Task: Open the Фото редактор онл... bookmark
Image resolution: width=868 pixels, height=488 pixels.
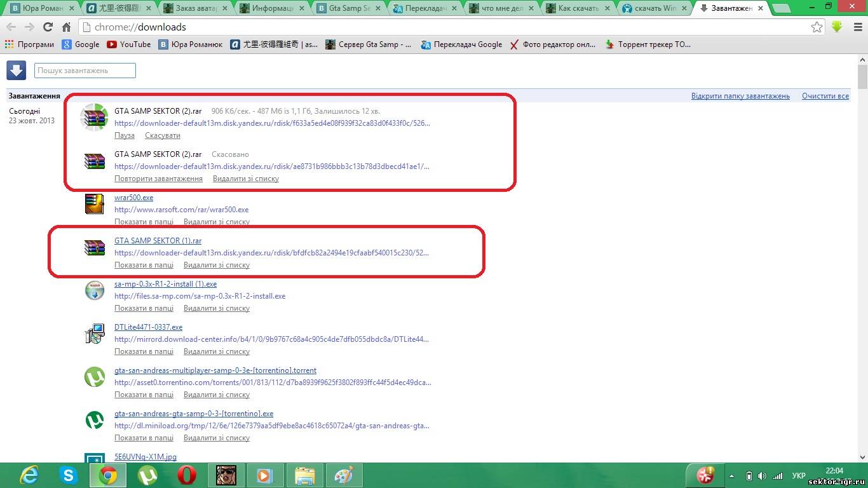Action: coord(553,44)
